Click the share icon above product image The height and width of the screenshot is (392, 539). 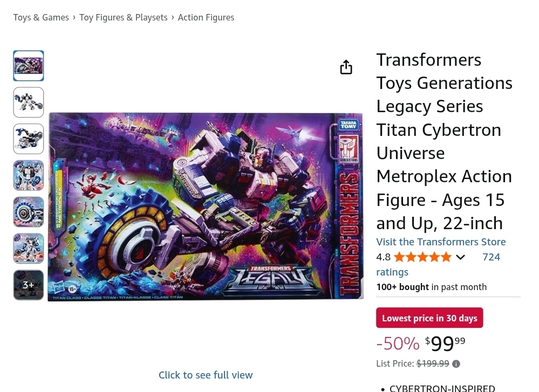click(346, 67)
